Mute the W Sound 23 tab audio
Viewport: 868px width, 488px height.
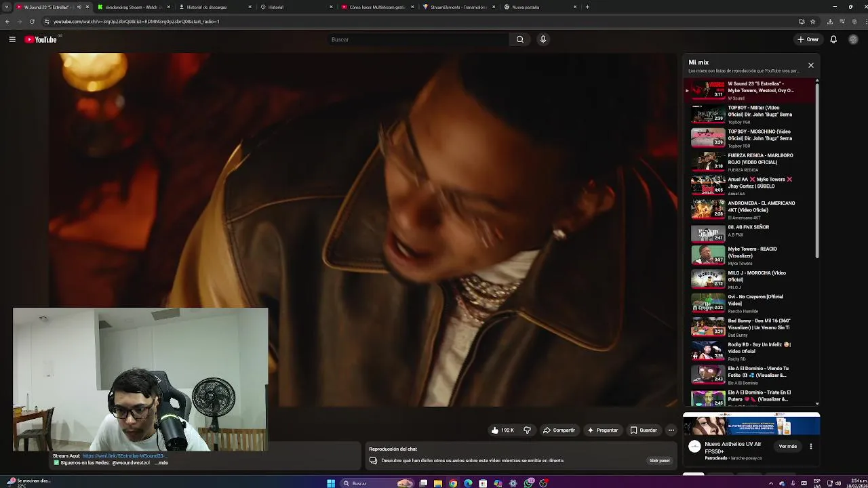point(79,7)
